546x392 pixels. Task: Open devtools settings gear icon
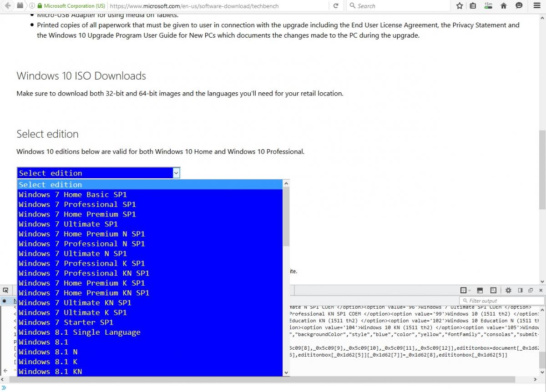coord(508,290)
